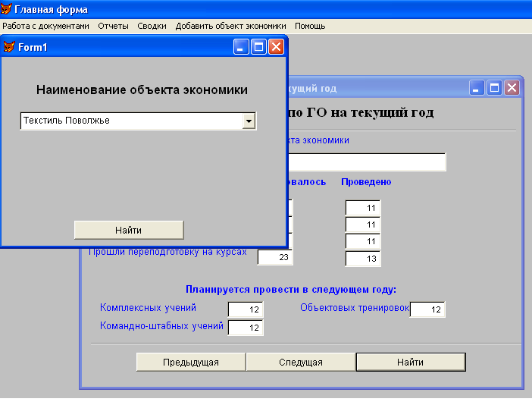Open the Отчеты menu

point(113,26)
